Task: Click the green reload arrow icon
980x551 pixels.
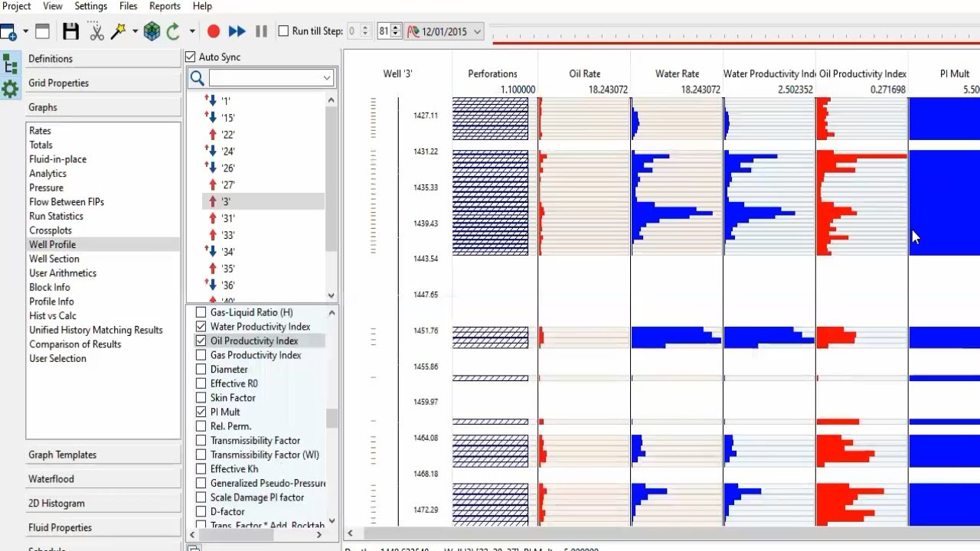Action: (x=173, y=31)
